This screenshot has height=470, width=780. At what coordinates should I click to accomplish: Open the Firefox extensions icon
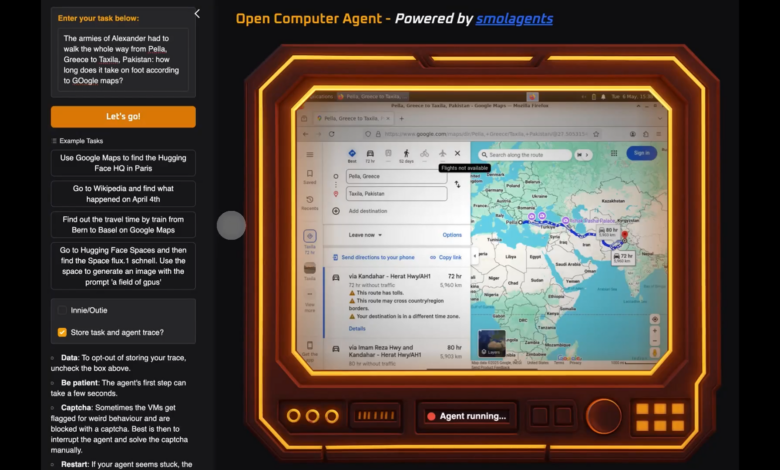pyautogui.click(x=646, y=134)
